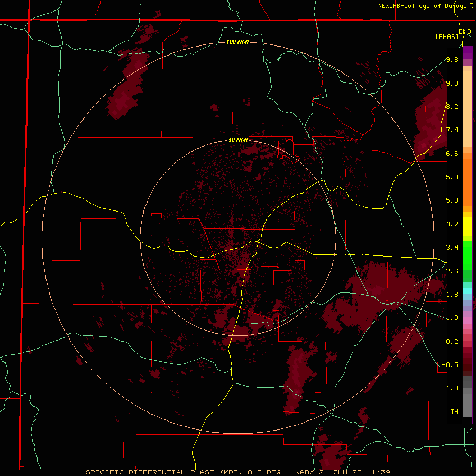Click the 7.4 value on color scale
The image size is (476, 476).
452,130
